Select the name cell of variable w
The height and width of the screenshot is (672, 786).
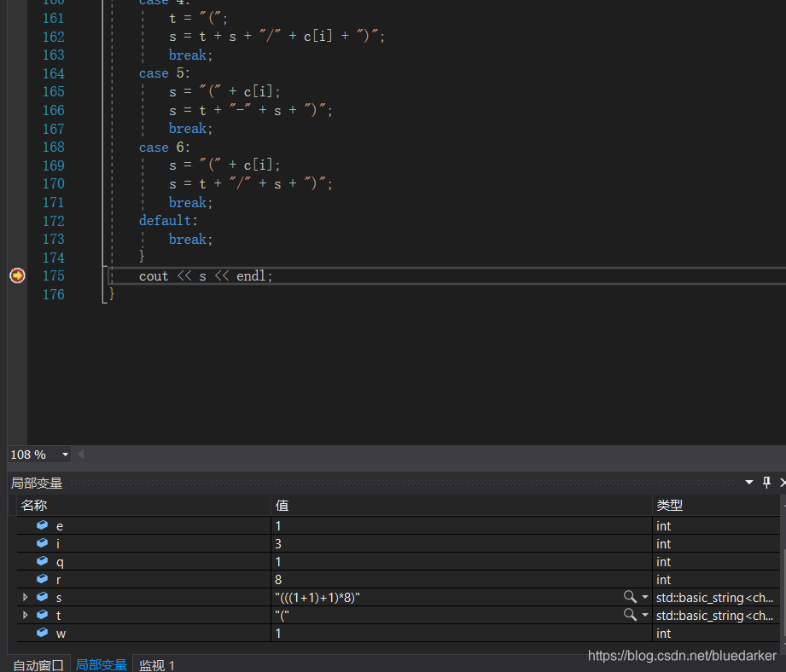(144, 634)
